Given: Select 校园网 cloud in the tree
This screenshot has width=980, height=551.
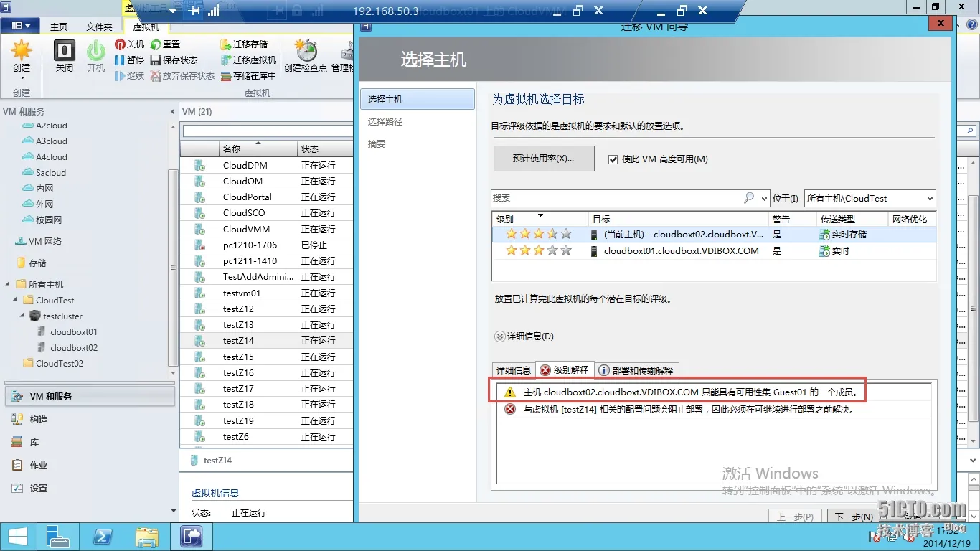Looking at the screenshot, I should point(49,220).
